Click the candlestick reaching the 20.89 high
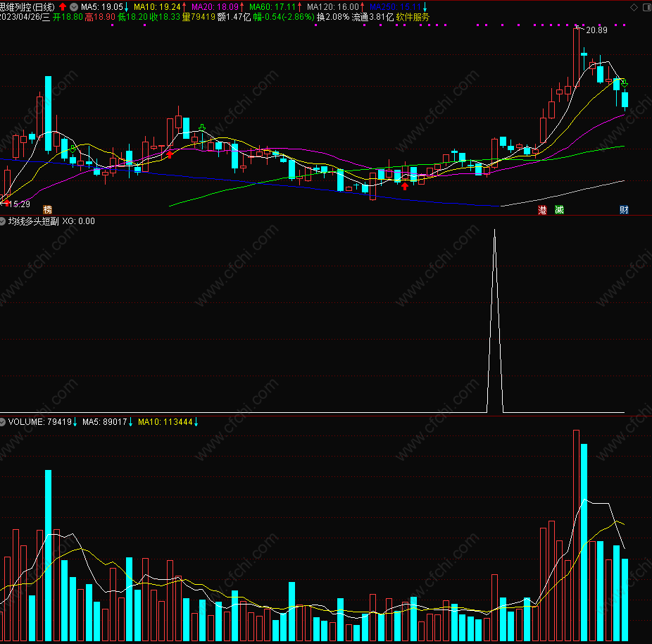Screen dimensions: 652x644 click(576, 56)
